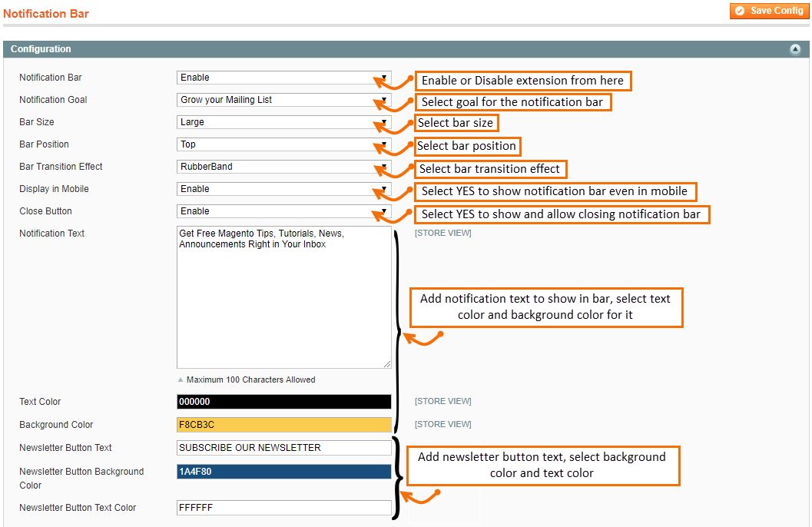Viewport: 812px width, 527px height.
Task: Click the collapse arrow on the Configuration header
Action: [x=796, y=49]
